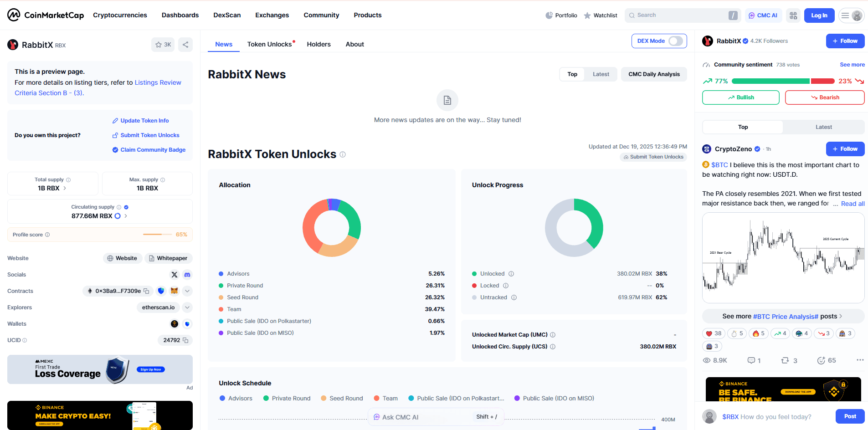The width and height of the screenshot is (868, 430).
Task: Toggle Team series in Unlock Schedule legend
Action: (385, 398)
